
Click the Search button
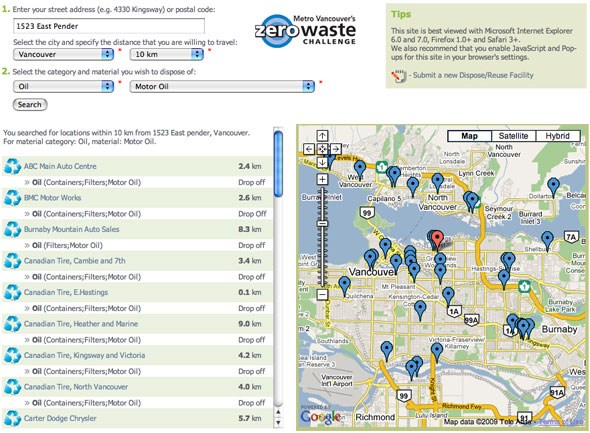30,105
